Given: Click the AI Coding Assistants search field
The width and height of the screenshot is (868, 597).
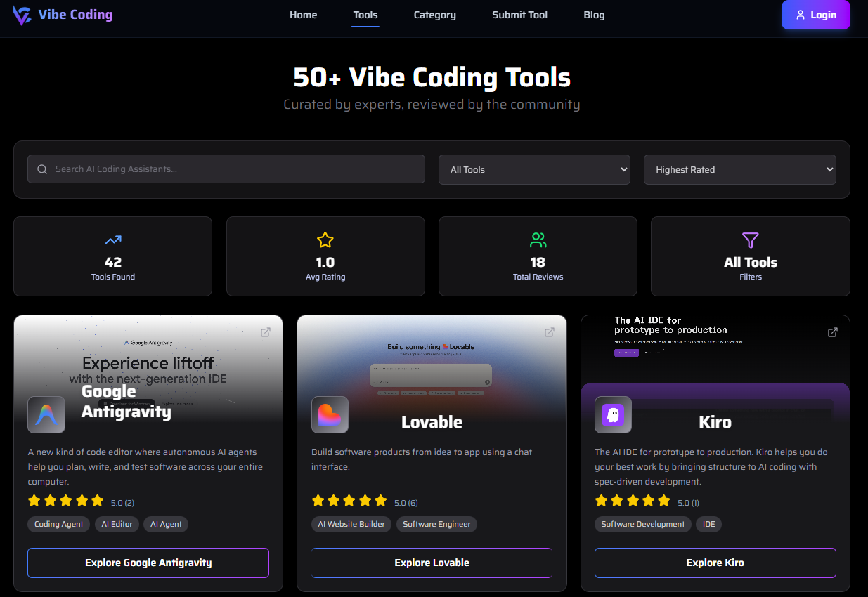Looking at the screenshot, I should (x=226, y=169).
